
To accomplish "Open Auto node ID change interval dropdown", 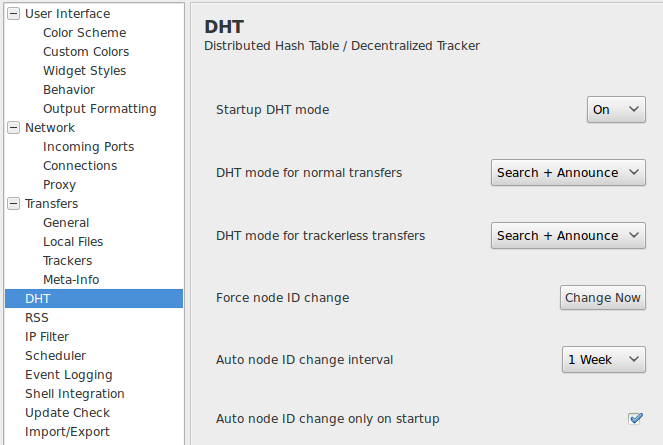I will point(604,360).
